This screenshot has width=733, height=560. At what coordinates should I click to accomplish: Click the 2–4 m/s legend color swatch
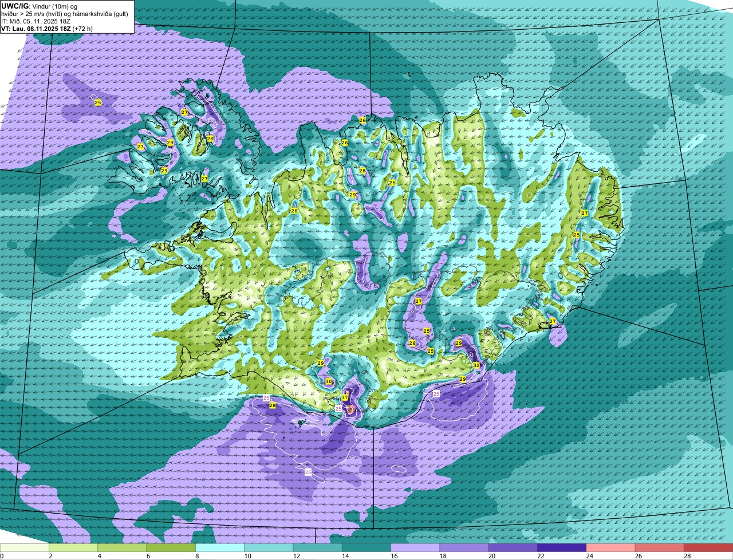pos(73,548)
